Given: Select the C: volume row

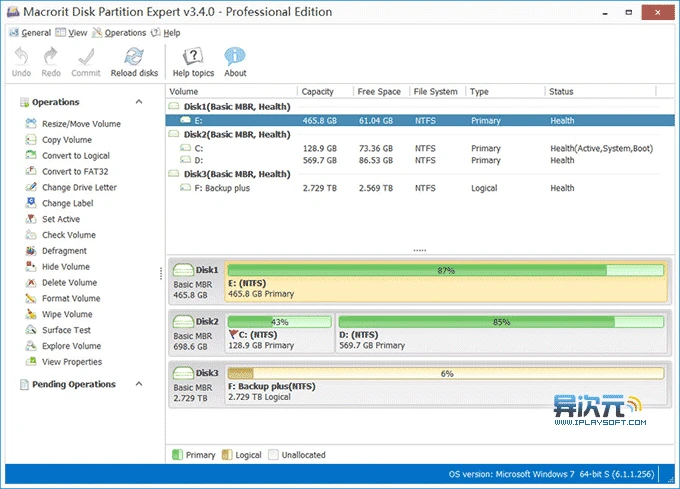Looking at the screenshot, I should tap(420, 148).
